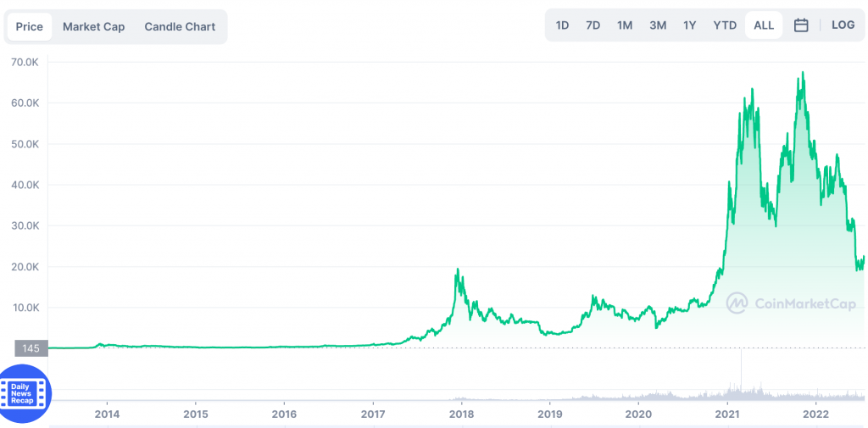
Task: Open the calendar date range picker
Action: click(x=801, y=25)
